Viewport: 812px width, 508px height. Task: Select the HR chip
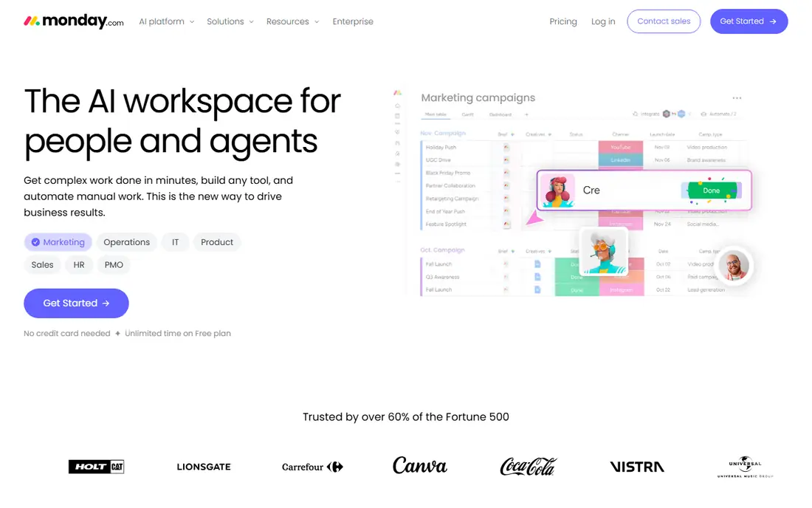(x=79, y=264)
